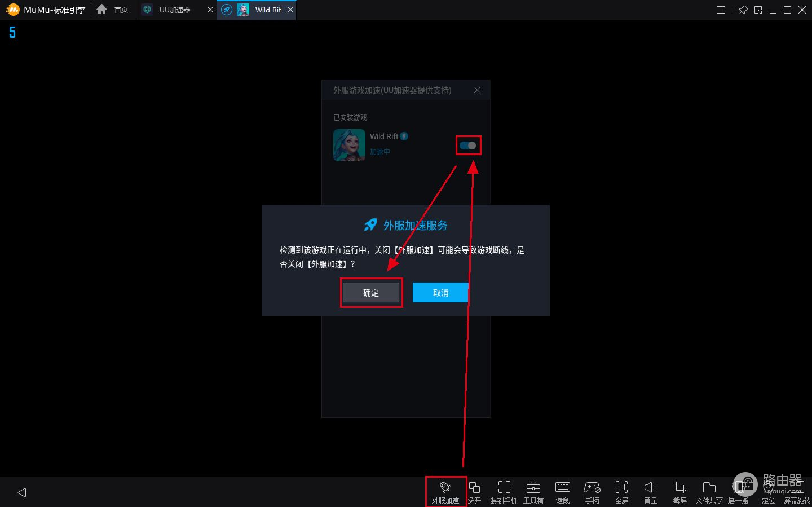The width and height of the screenshot is (812, 507).
Task: Switch to 全屏 fullscreen mode
Action: 621,492
